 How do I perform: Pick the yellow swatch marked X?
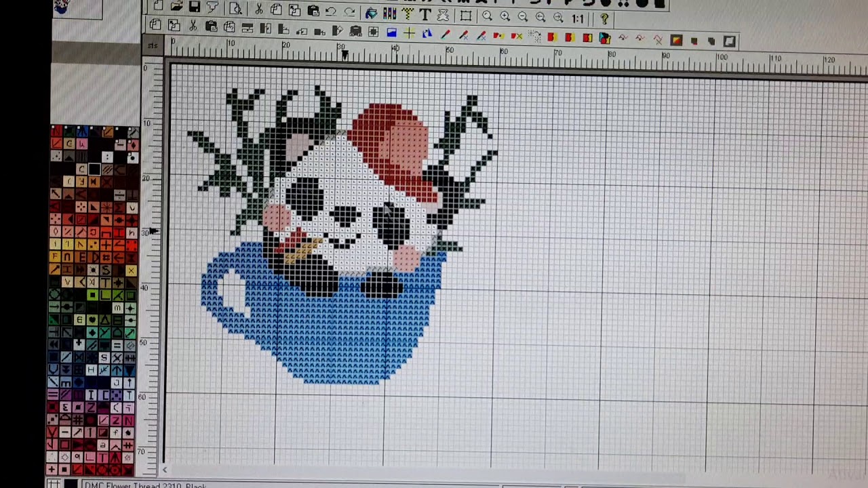coord(132,270)
